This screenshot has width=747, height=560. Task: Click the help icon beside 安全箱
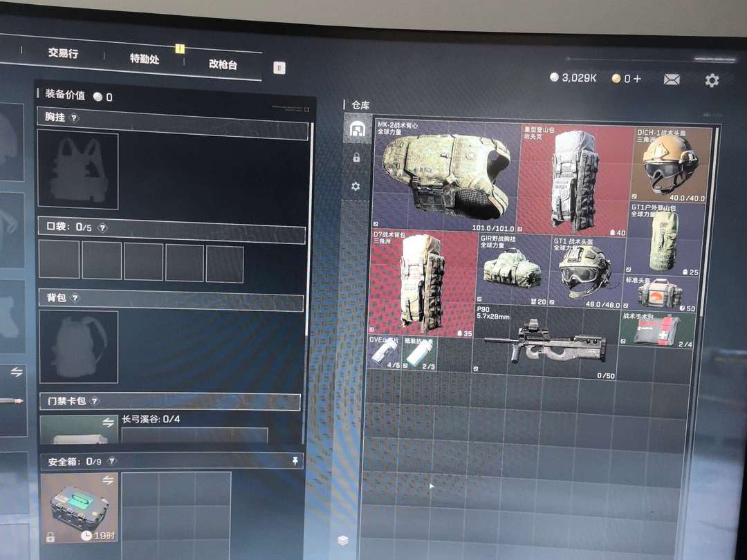click(111, 461)
